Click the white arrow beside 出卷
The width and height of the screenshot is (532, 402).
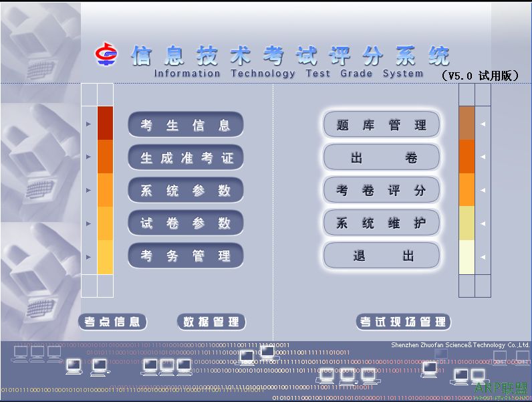tap(483, 157)
